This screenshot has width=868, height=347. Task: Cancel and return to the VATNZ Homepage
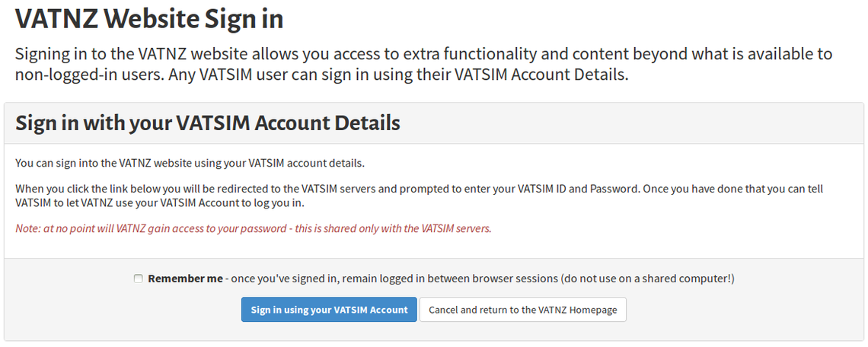click(x=522, y=310)
